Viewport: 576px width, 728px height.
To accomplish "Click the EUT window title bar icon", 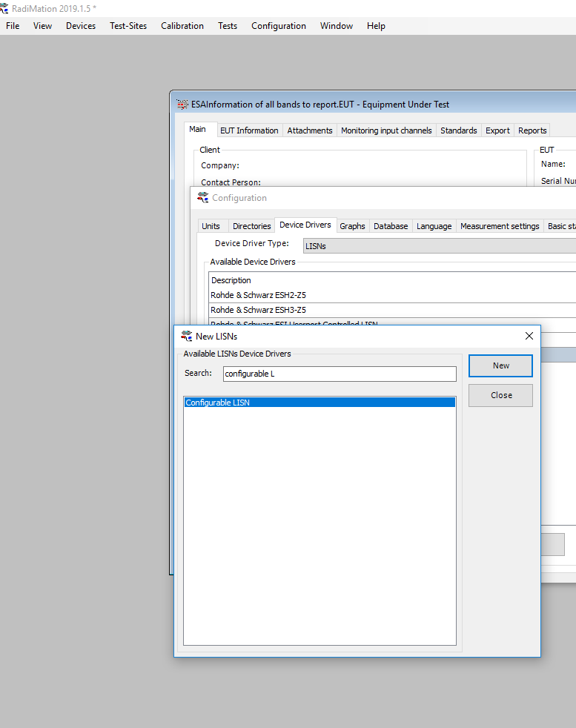I will [182, 105].
